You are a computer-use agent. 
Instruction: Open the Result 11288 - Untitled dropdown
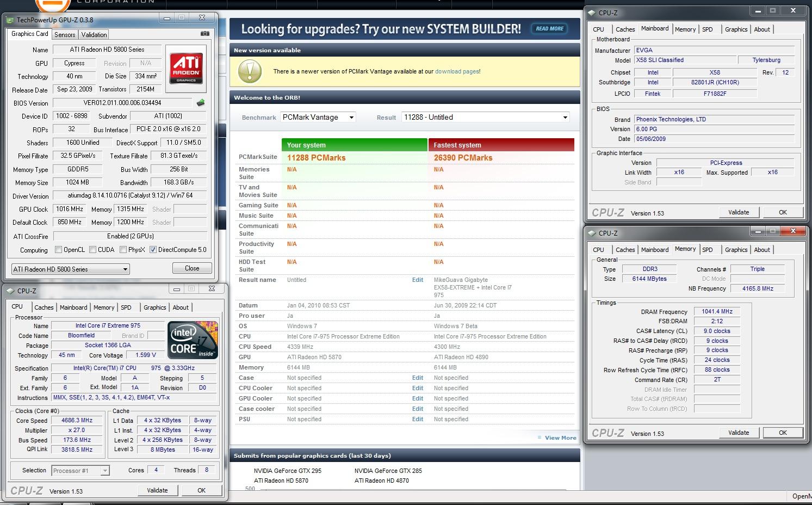(x=486, y=117)
